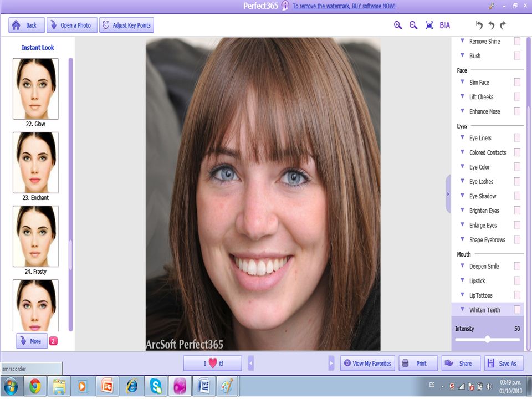This screenshot has width=532, height=399.
Task: Click the volume speaker tray icon
Action: [x=489, y=386]
